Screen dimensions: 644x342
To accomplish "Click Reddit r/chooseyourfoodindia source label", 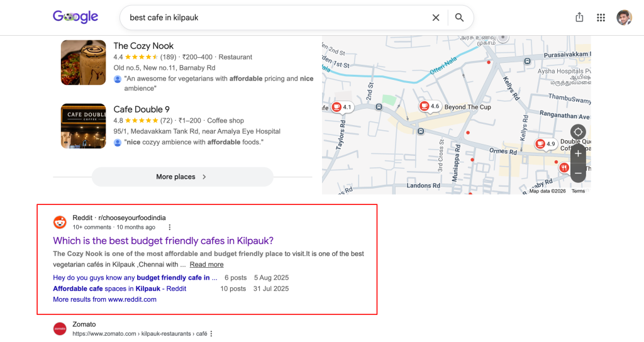I will [x=119, y=218].
